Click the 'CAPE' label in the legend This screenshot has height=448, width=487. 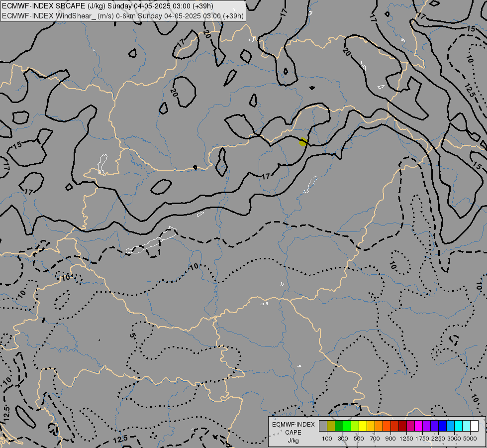coord(293,433)
